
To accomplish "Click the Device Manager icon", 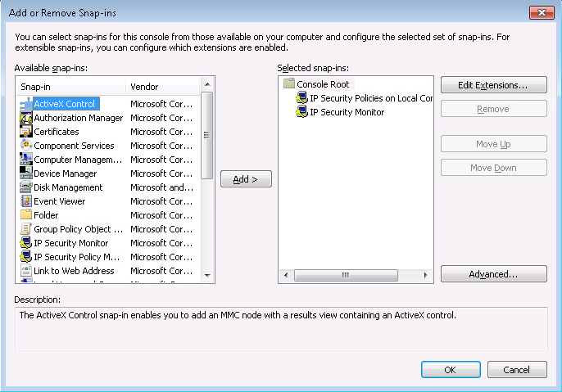I will (x=25, y=173).
